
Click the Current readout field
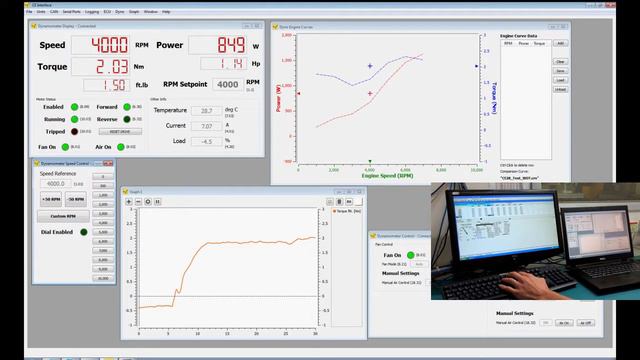207,126
